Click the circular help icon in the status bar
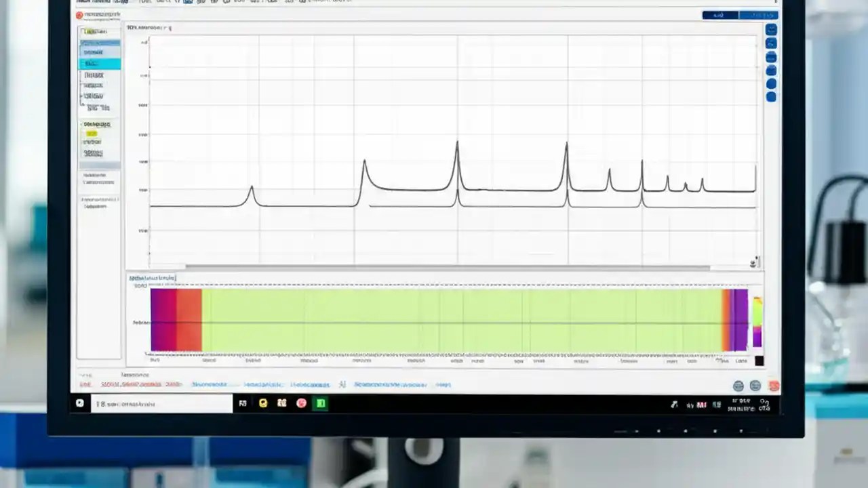 pyautogui.click(x=738, y=386)
